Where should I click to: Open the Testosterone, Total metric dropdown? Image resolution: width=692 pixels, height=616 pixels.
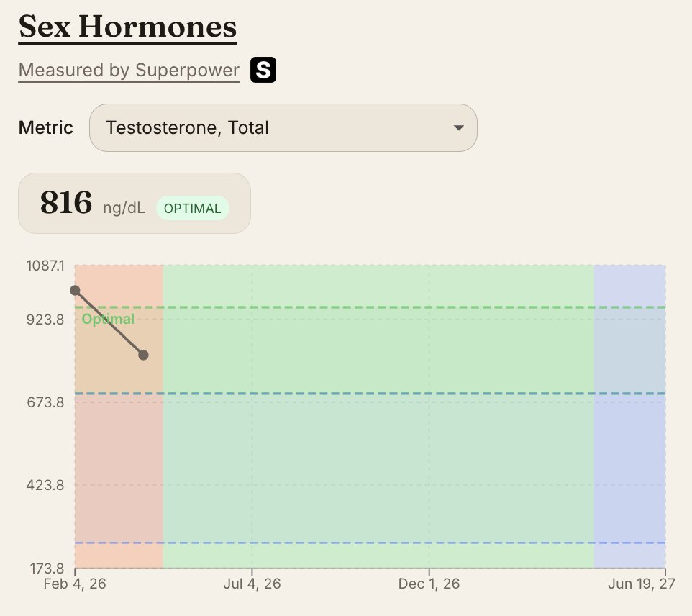(283, 127)
